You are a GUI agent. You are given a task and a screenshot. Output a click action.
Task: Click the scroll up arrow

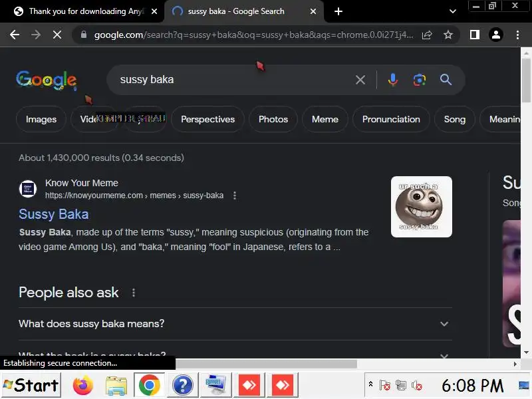(x=526, y=53)
